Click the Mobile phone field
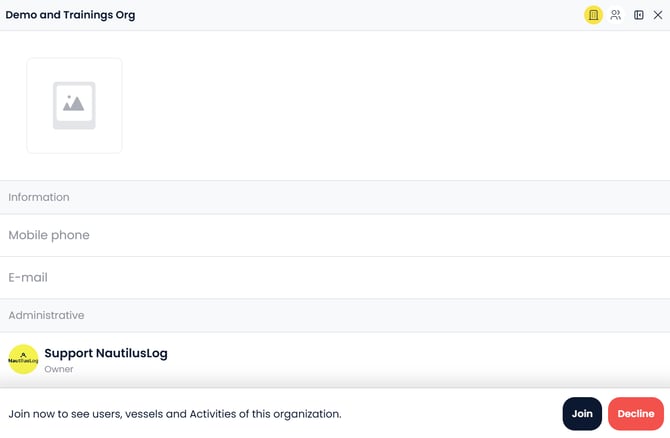 (x=335, y=235)
